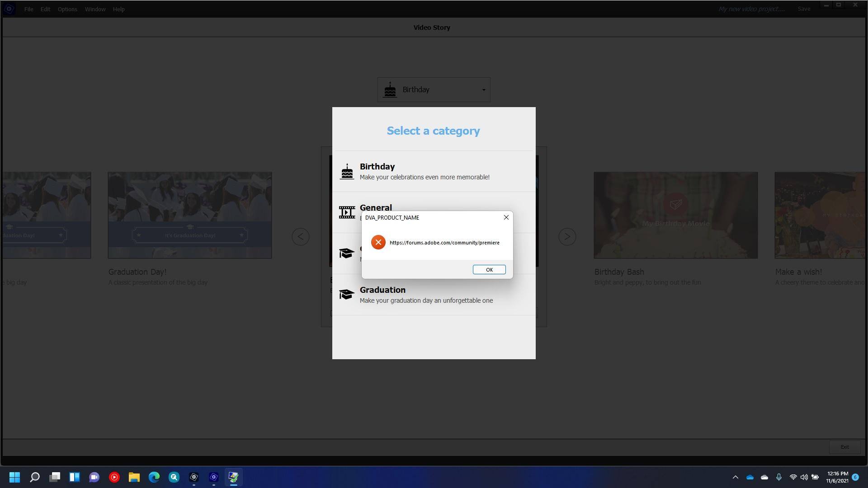The image size is (868, 488).
Task: Click the General filmstrip icon
Action: pos(347,212)
